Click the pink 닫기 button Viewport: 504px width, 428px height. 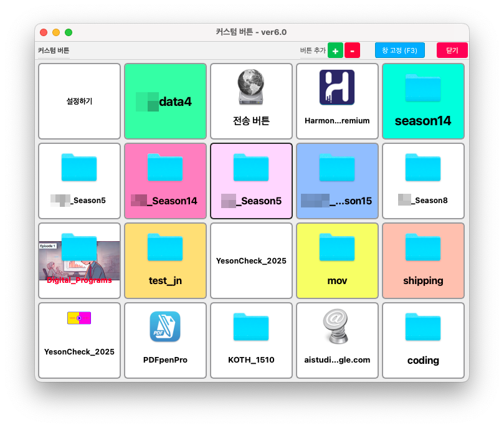pyautogui.click(x=452, y=50)
